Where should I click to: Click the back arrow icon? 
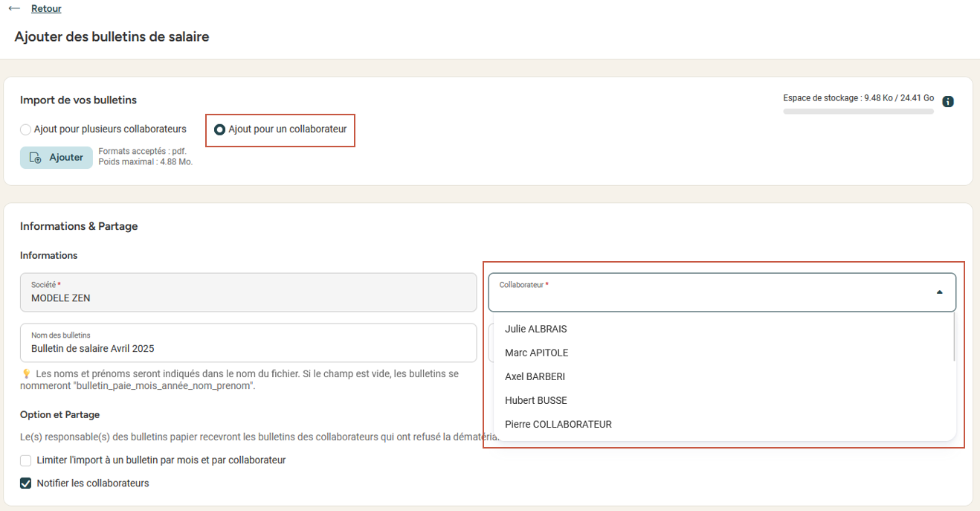(14, 9)
